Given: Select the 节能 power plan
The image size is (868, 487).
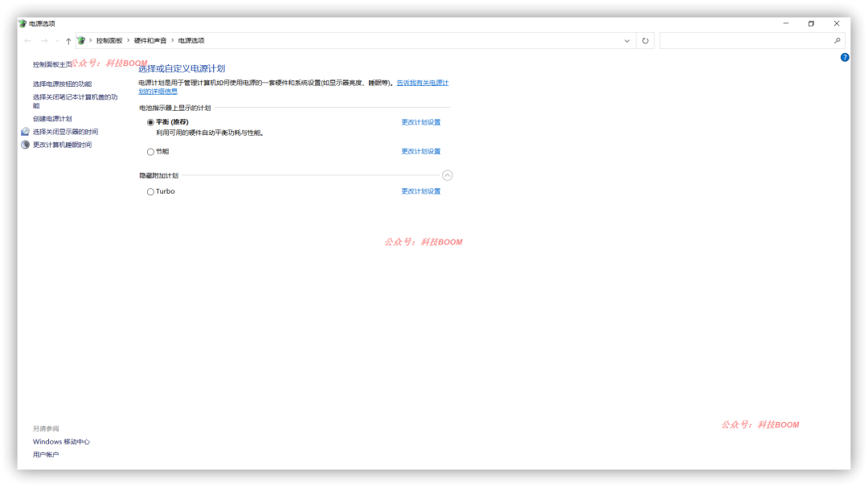Looking at the screenshot, I should click(150, 152).
